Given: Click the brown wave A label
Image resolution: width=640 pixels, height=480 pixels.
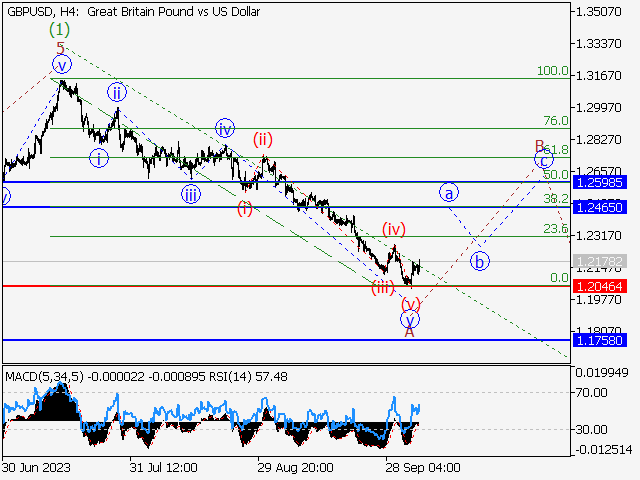Looking at the screenshot, I should (409, 332).
